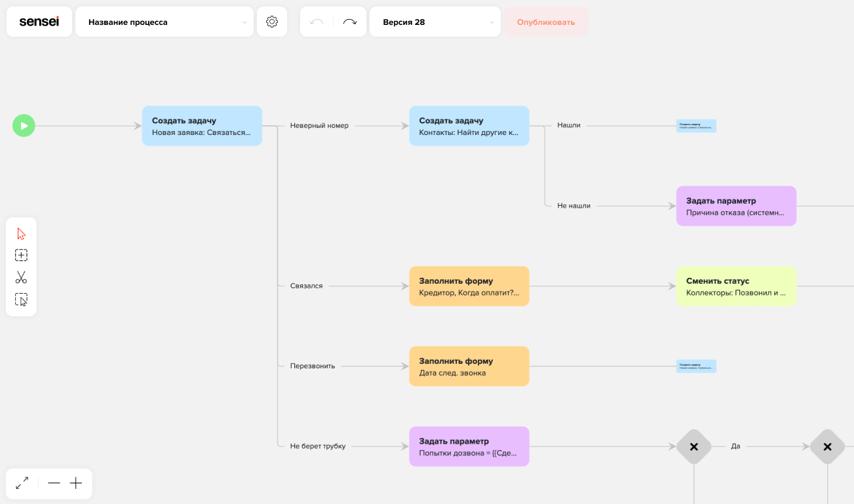Image resolution: width=854 pixels, height=504 pixels.
Task: Select Заполнить форму Кредитор node
Action: [469, 286]
